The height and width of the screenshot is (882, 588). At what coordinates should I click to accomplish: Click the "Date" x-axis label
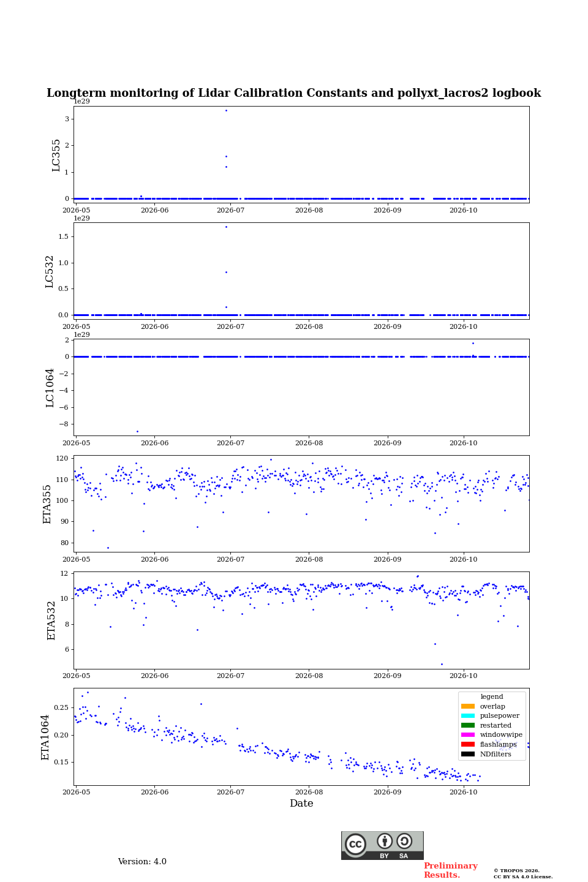(301, 804)
